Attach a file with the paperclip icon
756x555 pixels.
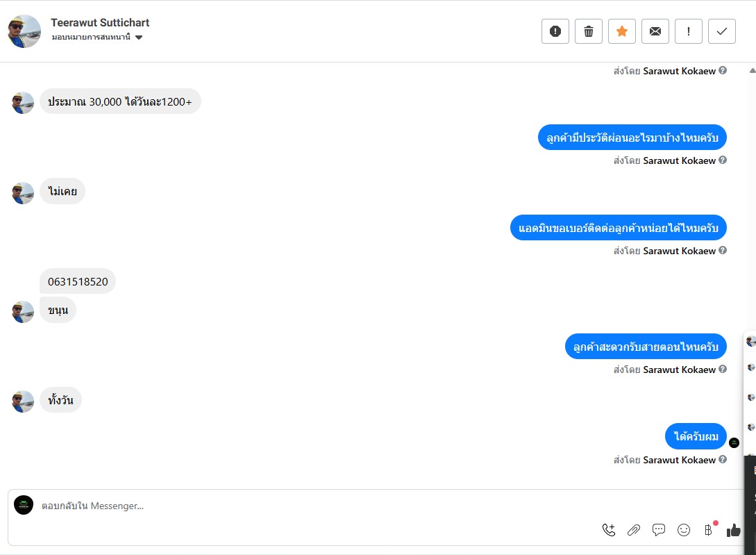634,530
